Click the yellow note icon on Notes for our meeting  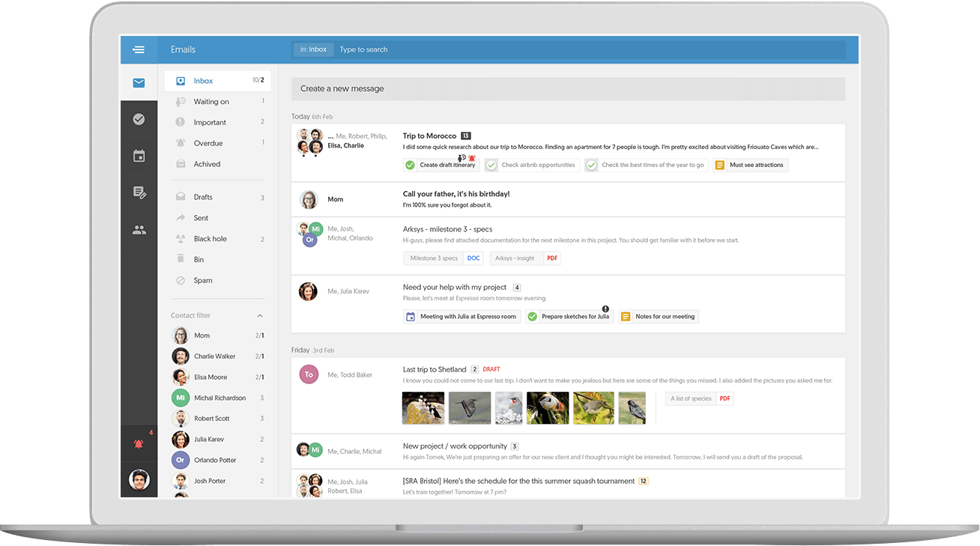pos(626,317)
